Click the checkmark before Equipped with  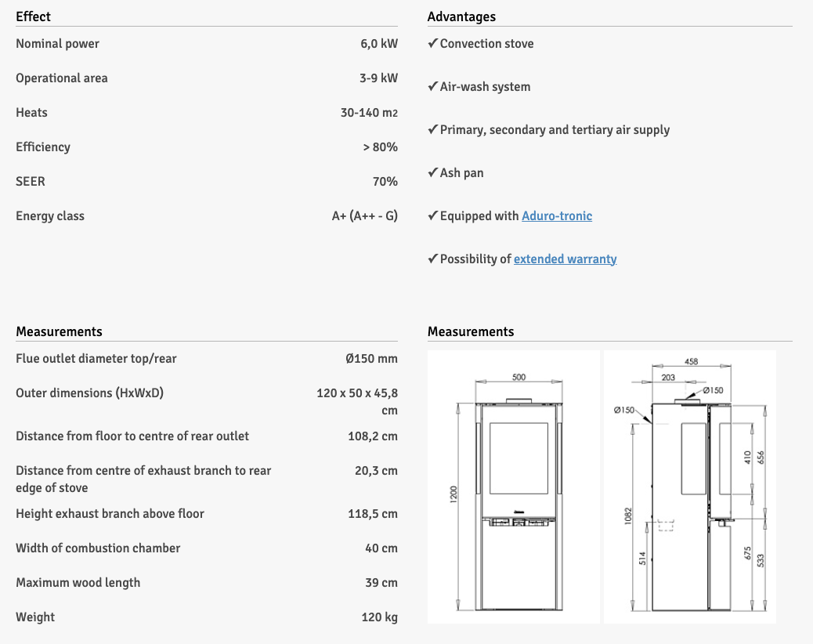432,215
